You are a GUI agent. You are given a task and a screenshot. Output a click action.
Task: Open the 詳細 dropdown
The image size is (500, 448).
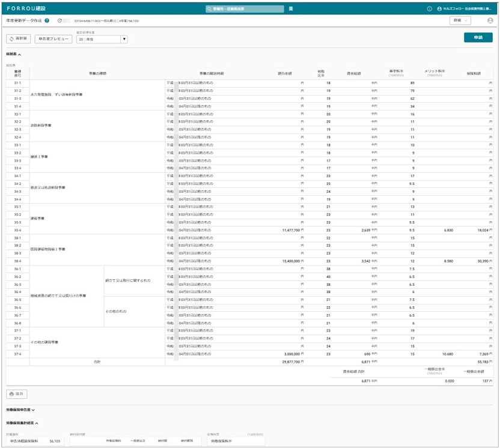coord(460,20)
